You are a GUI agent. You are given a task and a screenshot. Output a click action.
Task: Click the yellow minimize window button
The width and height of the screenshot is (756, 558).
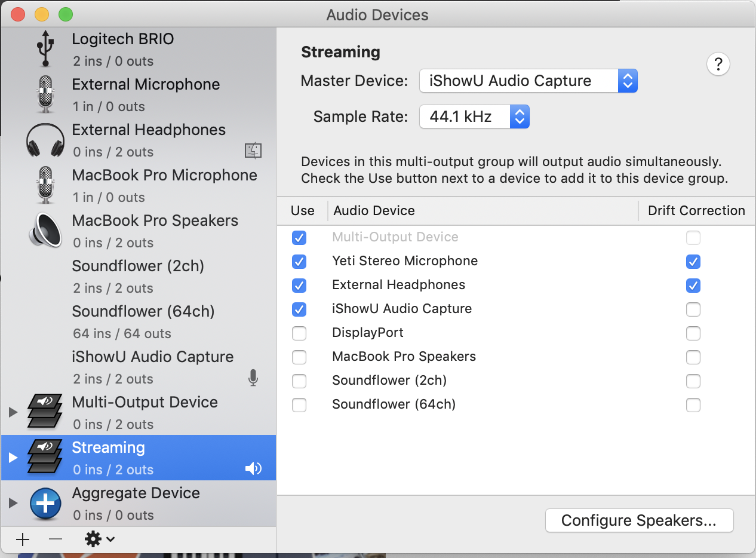(x=42, y=14)
